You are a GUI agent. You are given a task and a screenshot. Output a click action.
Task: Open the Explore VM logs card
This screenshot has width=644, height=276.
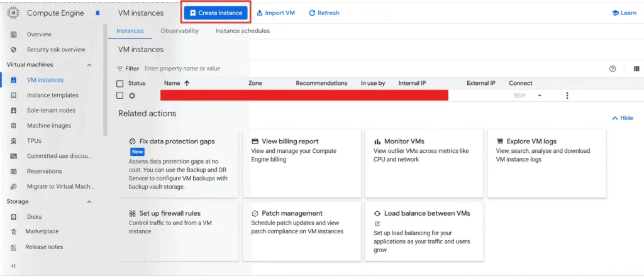click(x=547, y=163)
